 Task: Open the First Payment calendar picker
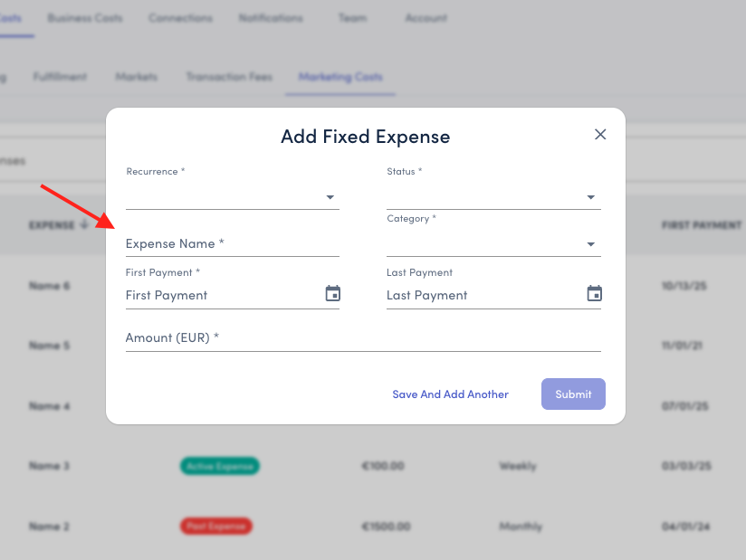tap(333, 293)
